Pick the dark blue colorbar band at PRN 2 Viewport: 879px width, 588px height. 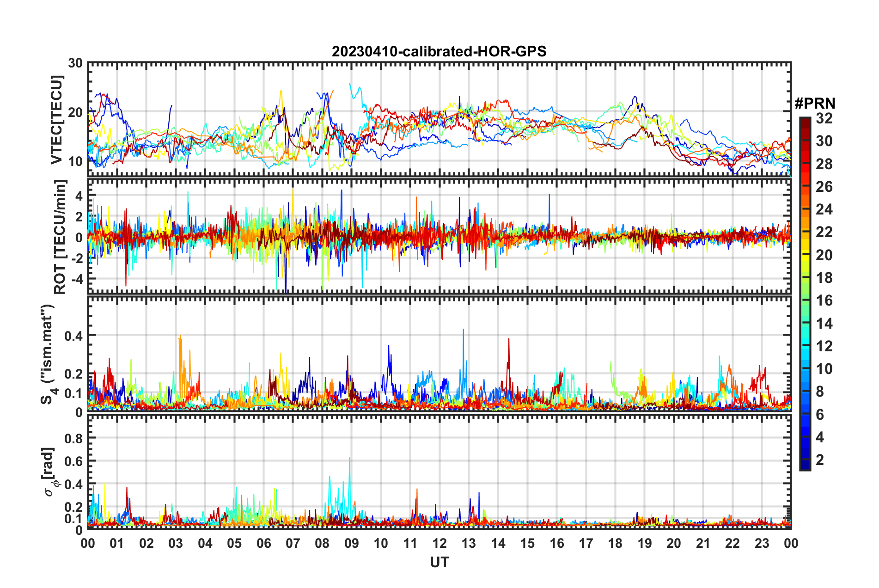805,460
